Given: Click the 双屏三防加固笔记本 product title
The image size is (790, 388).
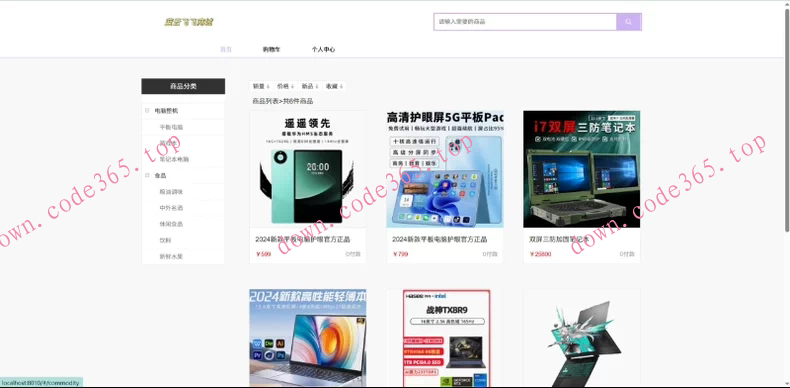Looking at the screenshot, I should (x=559, y=239).
